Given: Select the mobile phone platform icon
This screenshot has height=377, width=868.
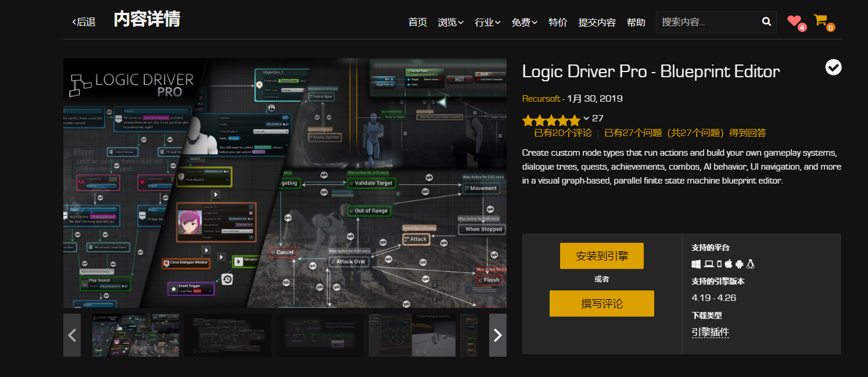Looking at the screenshot, I should click(719, 264).
